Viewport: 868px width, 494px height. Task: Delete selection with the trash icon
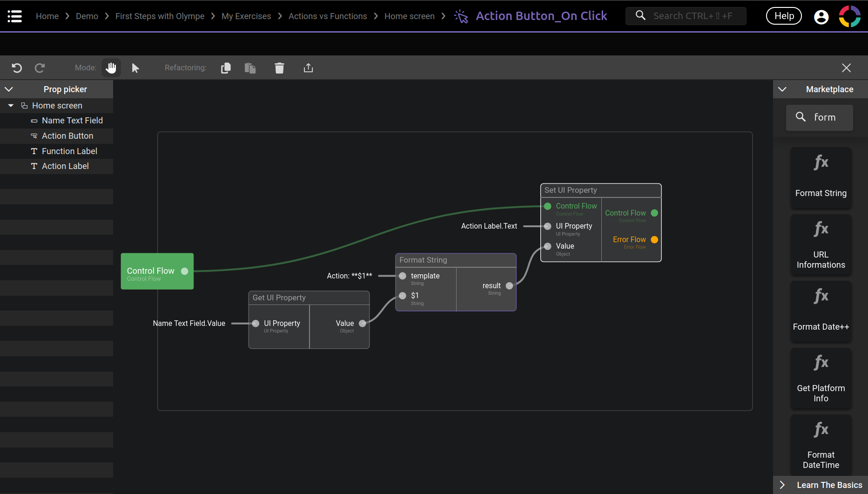279,68
